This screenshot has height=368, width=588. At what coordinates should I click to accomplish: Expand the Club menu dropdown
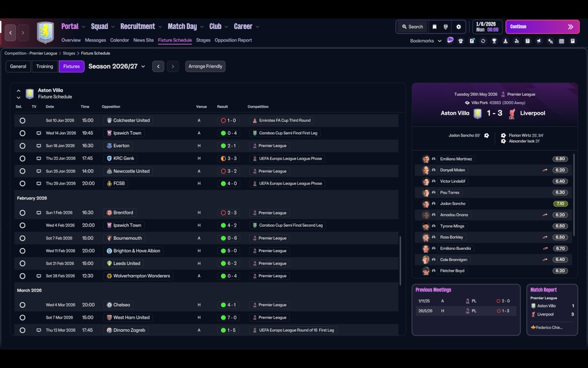click(226, 27)
